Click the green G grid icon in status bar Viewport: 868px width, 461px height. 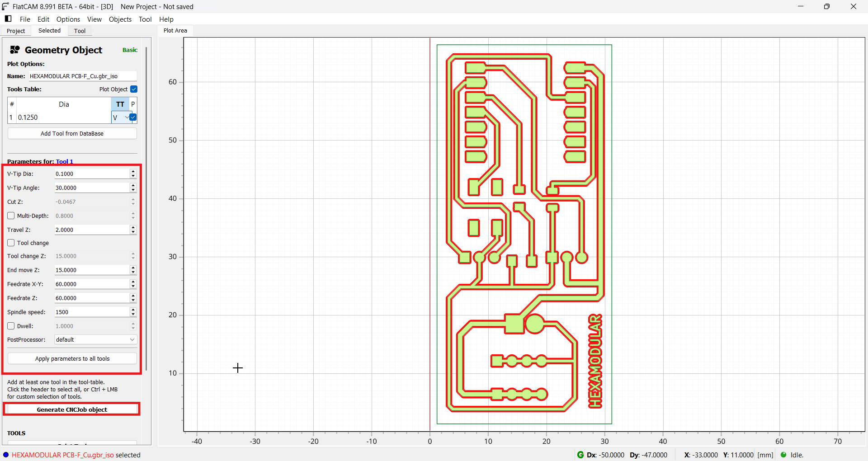[x=580, y=455]
